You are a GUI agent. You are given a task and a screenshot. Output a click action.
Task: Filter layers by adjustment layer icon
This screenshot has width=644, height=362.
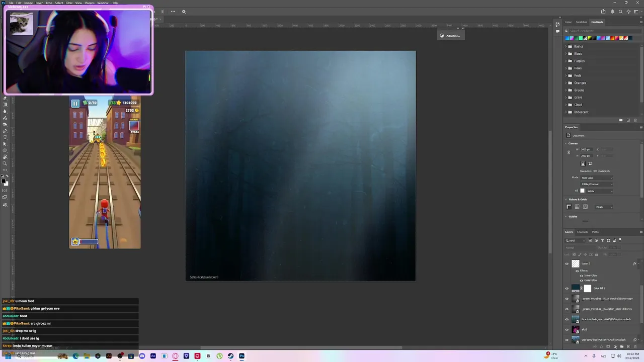596,240
